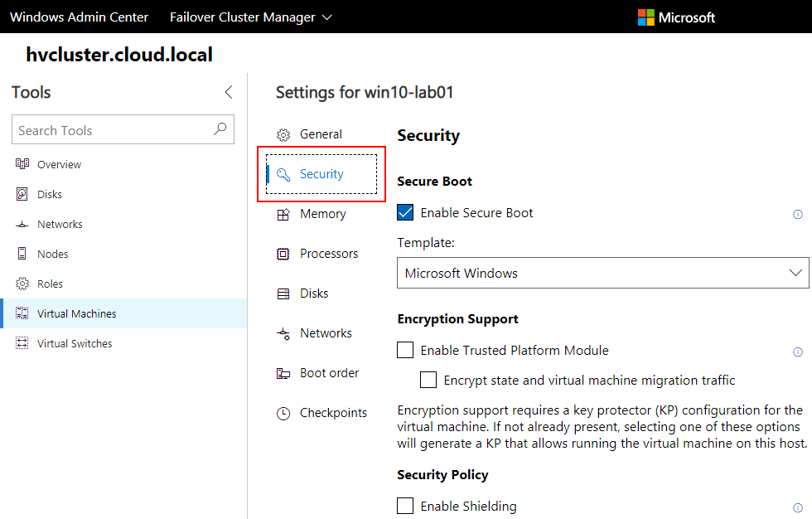Click the Nodes icon in Tools list
812x519 pixels.
click(x=22, y=254)
